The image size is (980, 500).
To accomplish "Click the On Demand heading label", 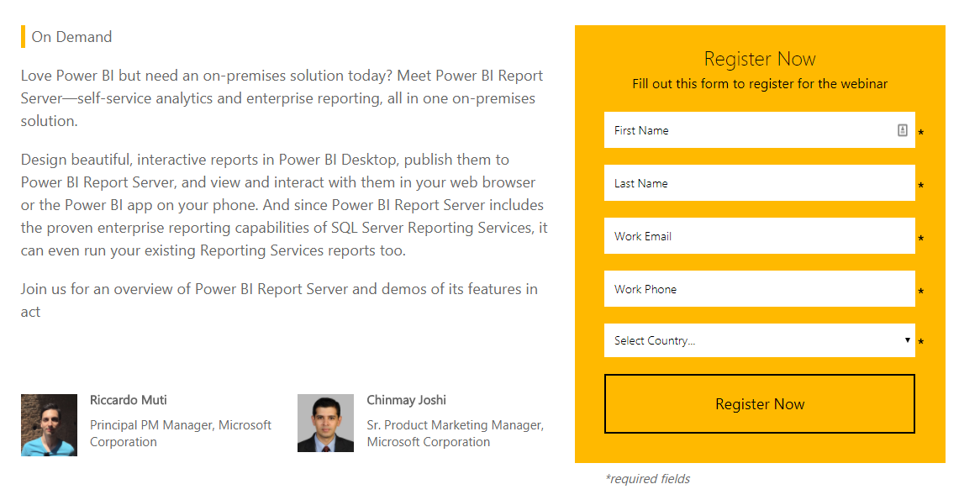I will (72, 37).
